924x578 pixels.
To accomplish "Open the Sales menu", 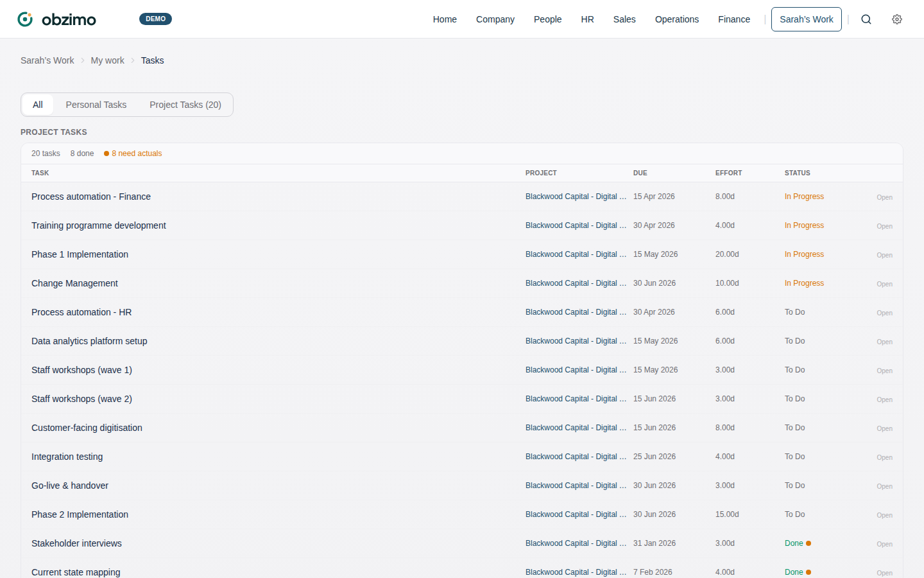I will pyautogui.click(x=624, y=19).
